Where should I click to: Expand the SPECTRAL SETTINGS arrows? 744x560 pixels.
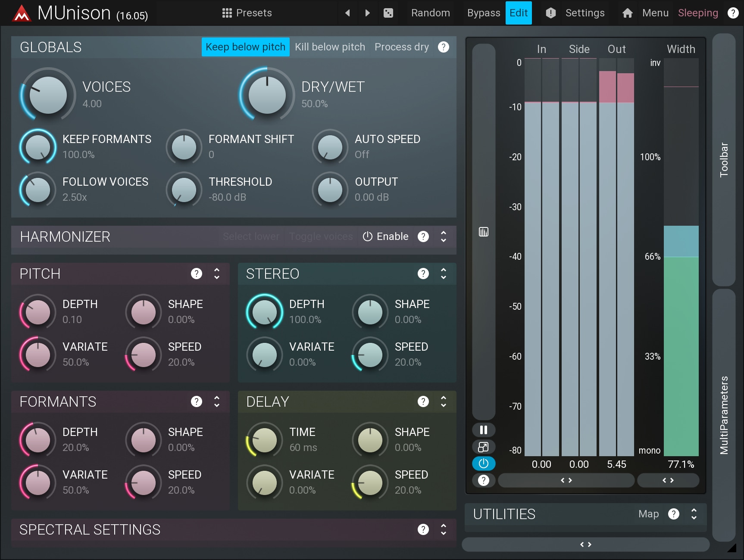tap(444, 529)
